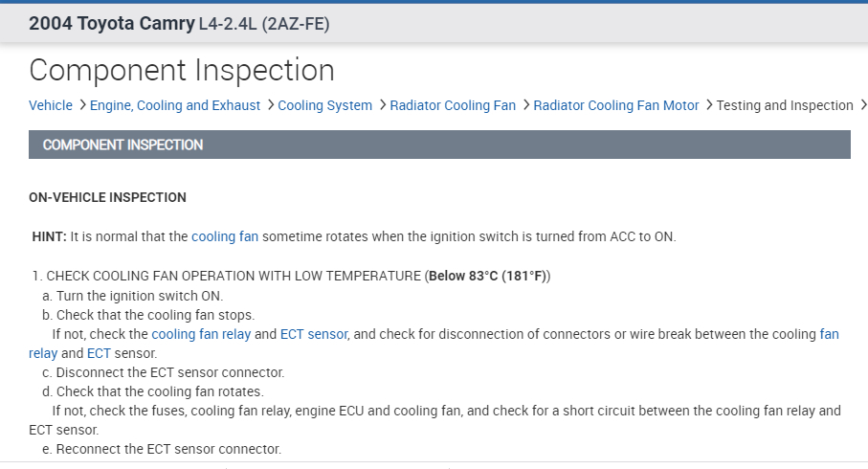Click the Testing and Inspection breadcrumb

coord(785,105)
